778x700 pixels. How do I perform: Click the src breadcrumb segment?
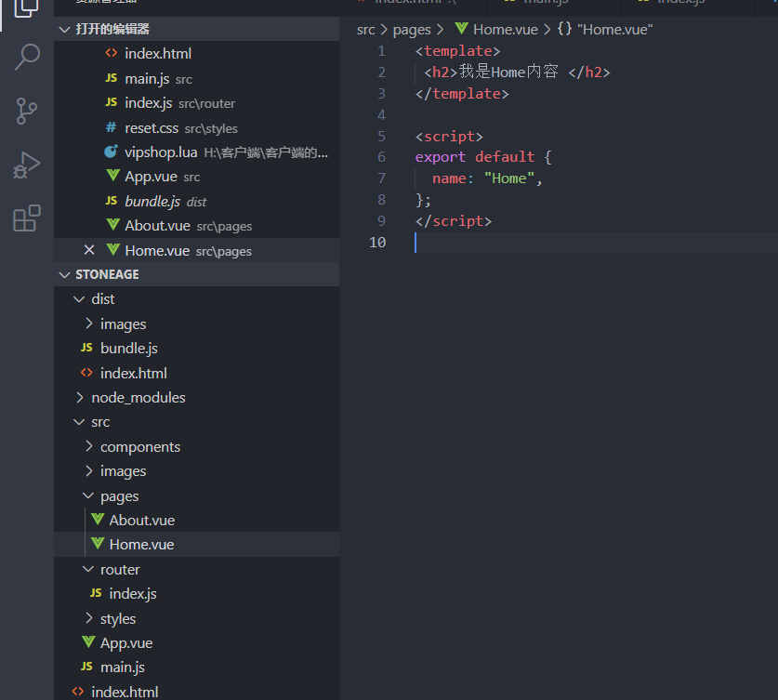365,30
